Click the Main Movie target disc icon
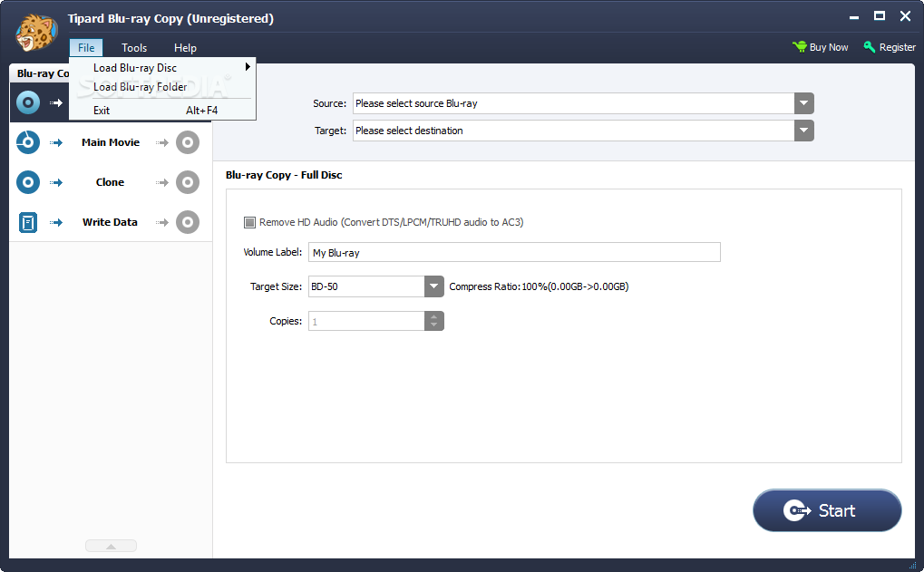924x572 pixels. point(188,142)
